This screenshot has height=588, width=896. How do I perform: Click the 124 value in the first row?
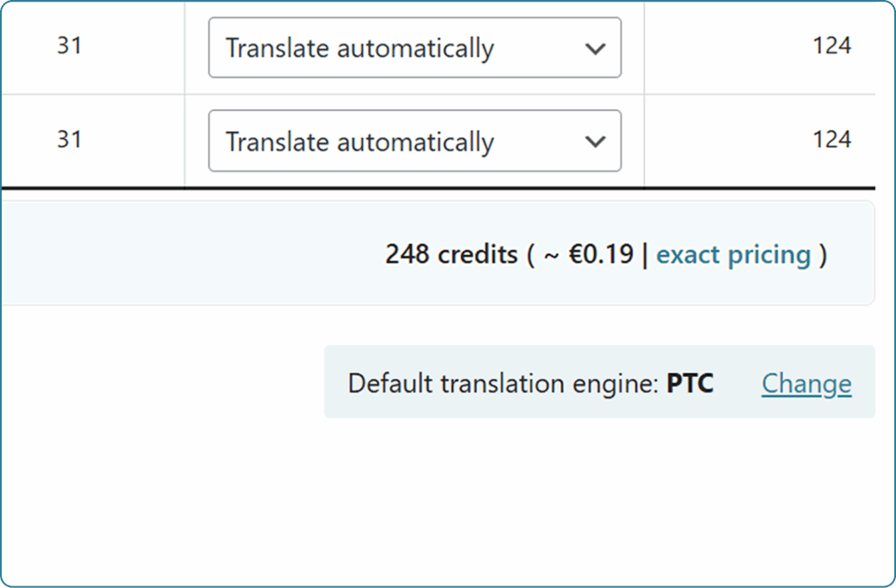tap(831, 45)
